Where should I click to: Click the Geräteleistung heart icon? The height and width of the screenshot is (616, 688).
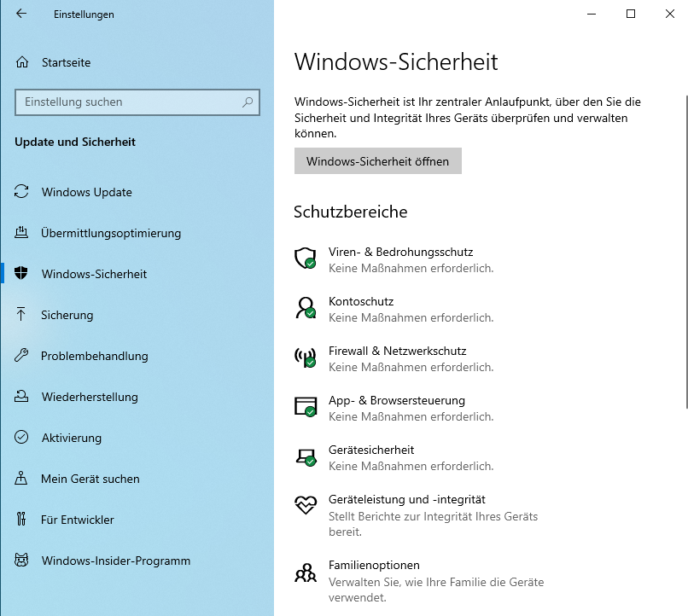(x=306, y=504)
